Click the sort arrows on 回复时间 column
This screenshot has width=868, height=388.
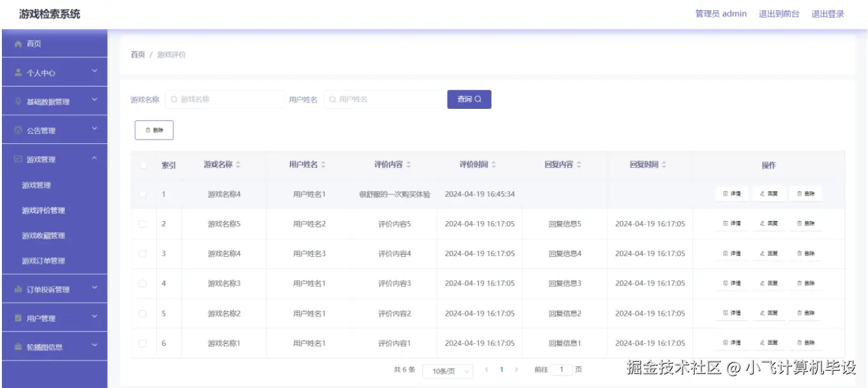click(x=664, y=165)
